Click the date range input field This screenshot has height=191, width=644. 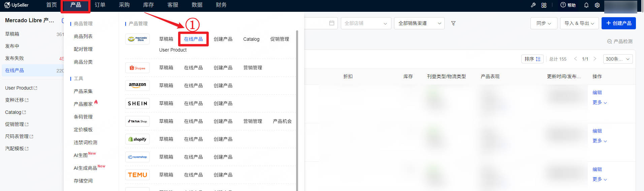pyautogui.click(x=320, y=23)
